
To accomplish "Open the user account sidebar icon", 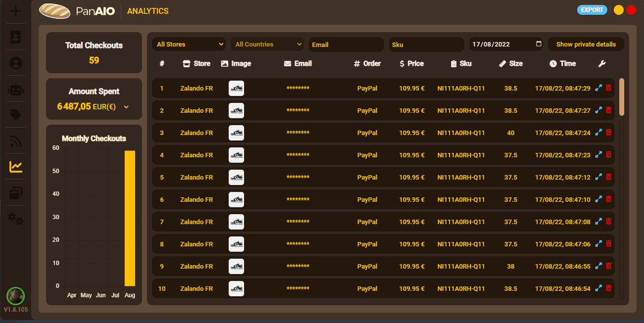I will click(x=16, y=63).
